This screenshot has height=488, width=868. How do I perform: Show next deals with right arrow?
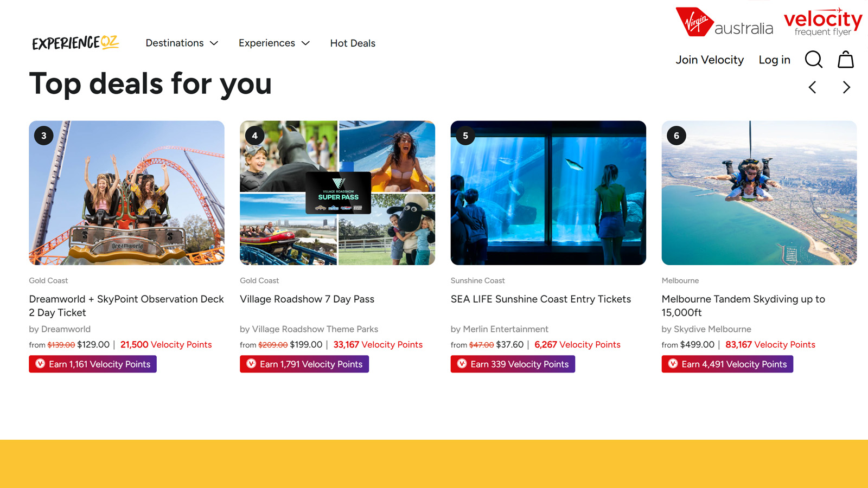coord(846,87)
